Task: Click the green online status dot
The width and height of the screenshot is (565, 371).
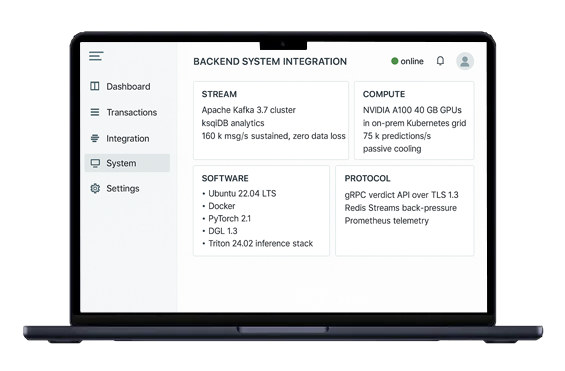Action: 395,61
